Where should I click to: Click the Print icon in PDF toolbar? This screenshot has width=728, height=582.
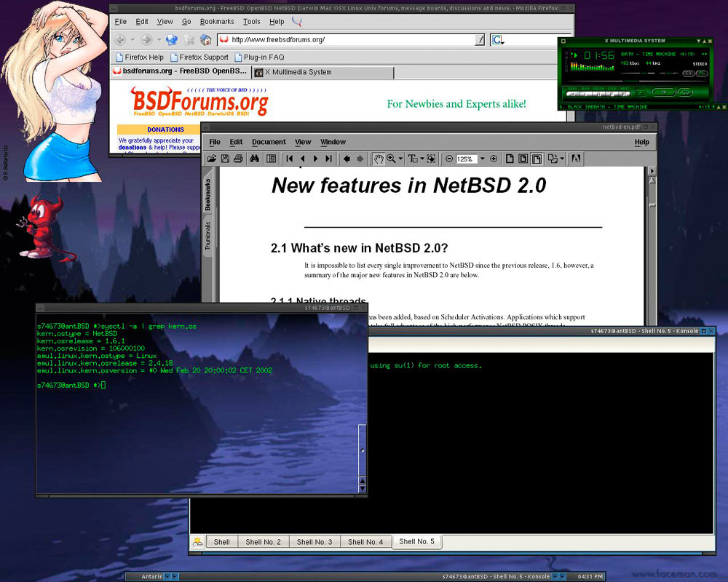coord(238,159)
